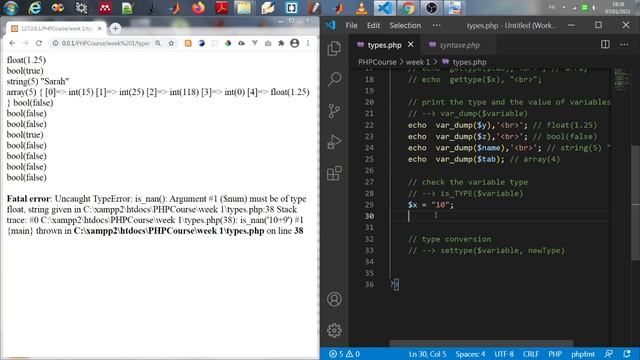Screen dimensions: 640x360
Task: Click the notifications bell in status bar
Action: [627, 354]
